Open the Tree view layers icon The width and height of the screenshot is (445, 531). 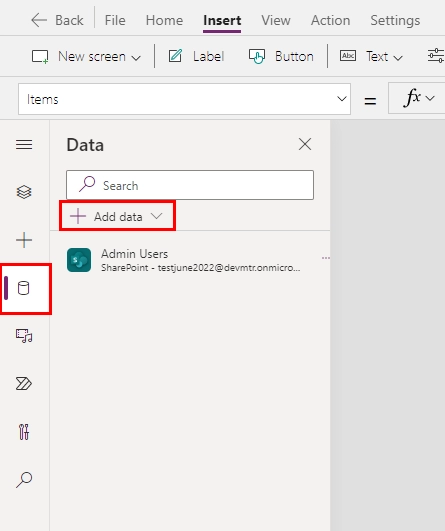(x=24, y=192)
